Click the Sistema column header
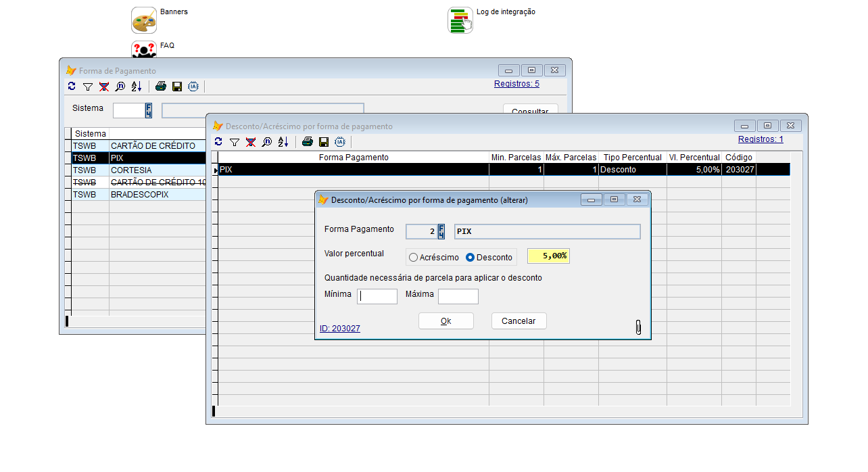 [90, 134]
